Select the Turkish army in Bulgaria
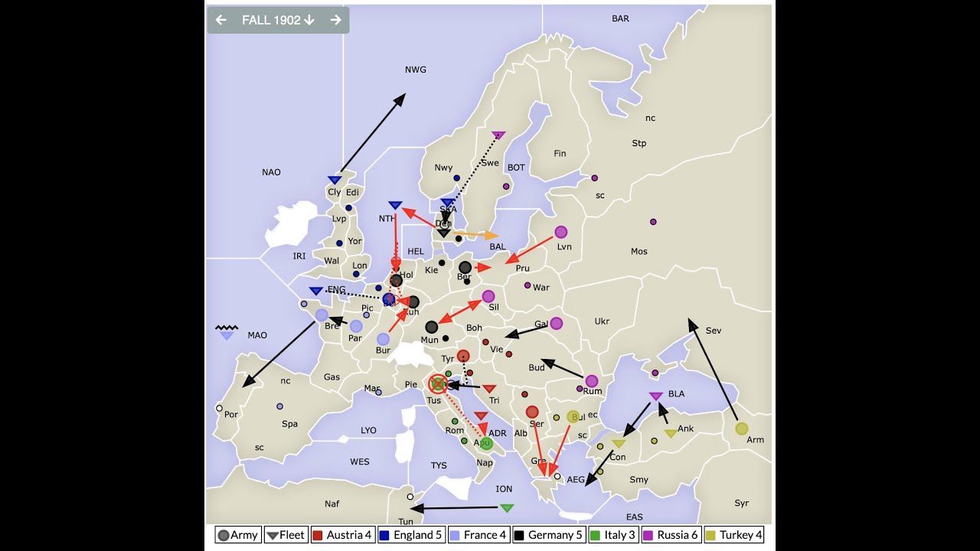 tap(573, 417)
